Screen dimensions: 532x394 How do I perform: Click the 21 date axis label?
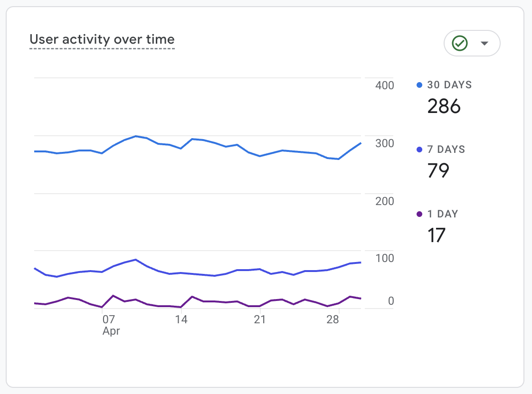coord(259,319)
